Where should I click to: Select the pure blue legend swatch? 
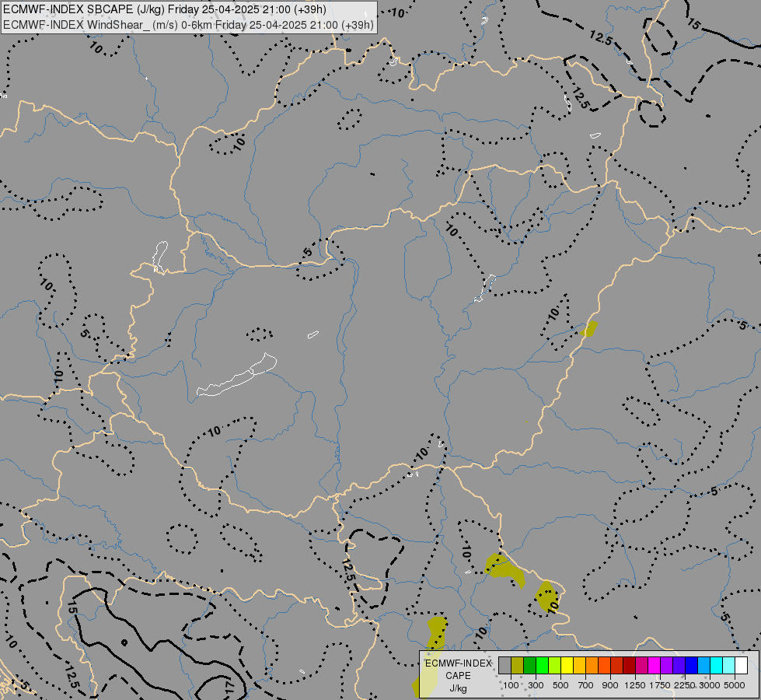click(x=692, y=665)
